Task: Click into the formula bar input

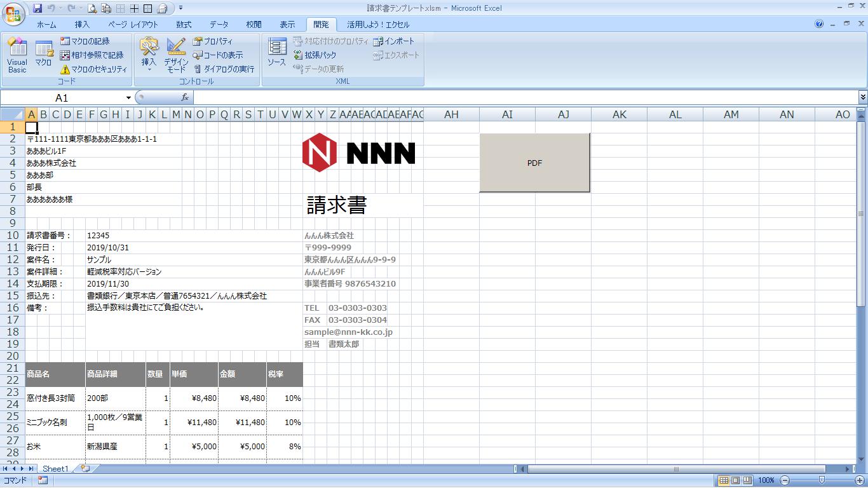Action: pos(526,97)
